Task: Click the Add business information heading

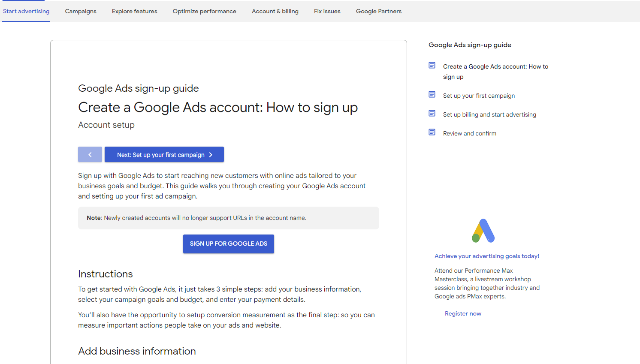Action: click(137, 351)
